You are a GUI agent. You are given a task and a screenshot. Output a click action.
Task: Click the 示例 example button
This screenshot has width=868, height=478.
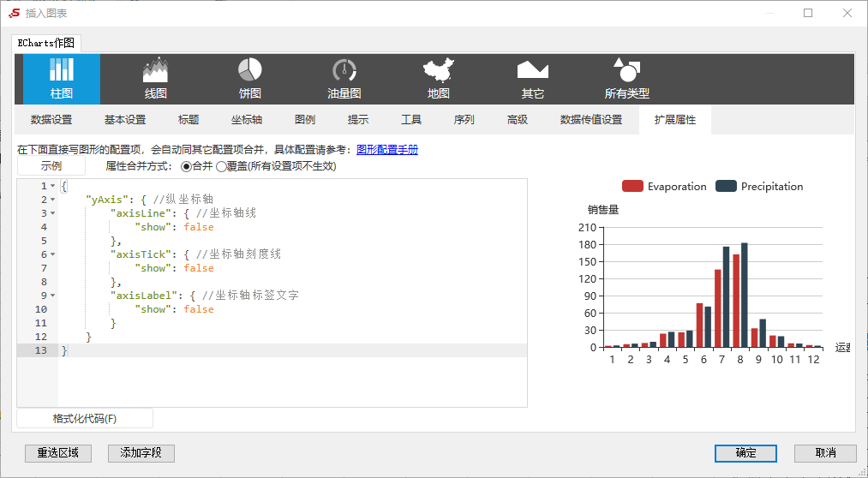coord(51,166)
